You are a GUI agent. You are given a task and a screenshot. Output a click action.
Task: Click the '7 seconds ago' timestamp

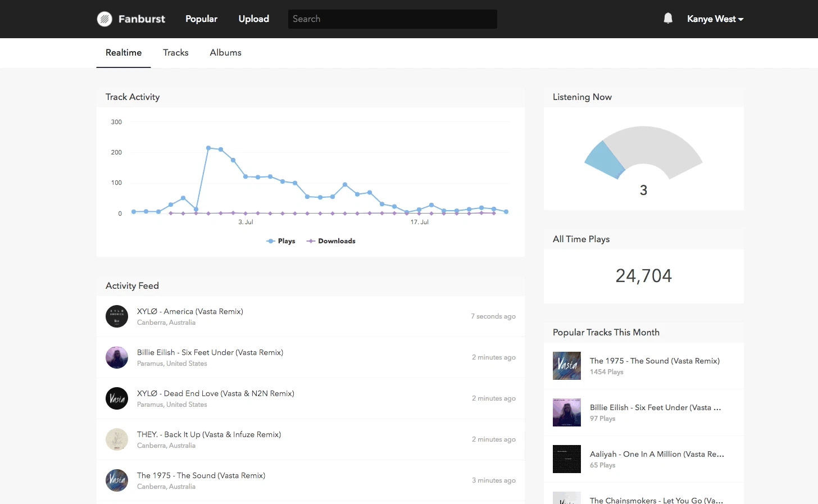493,316
